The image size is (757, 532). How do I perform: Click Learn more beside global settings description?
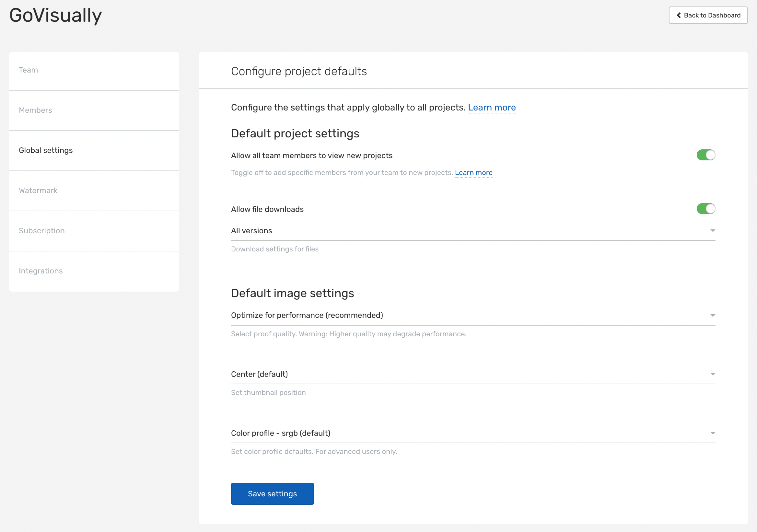(492, 108)
